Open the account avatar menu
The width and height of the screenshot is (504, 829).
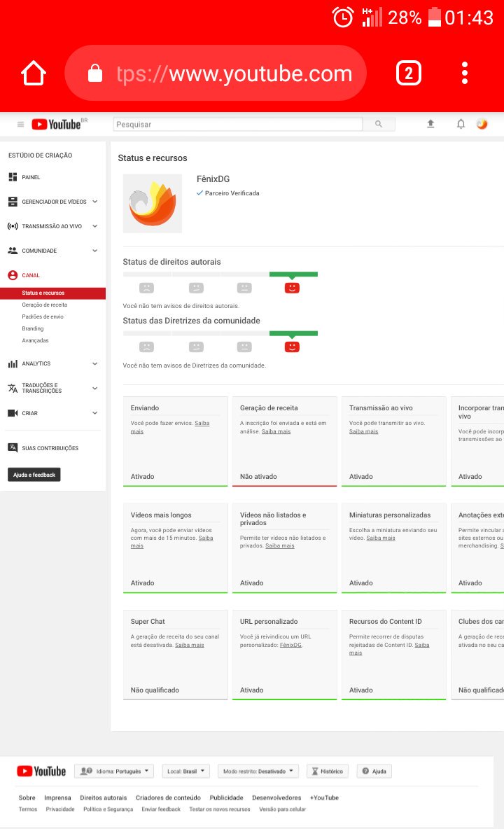coord(482,124)
